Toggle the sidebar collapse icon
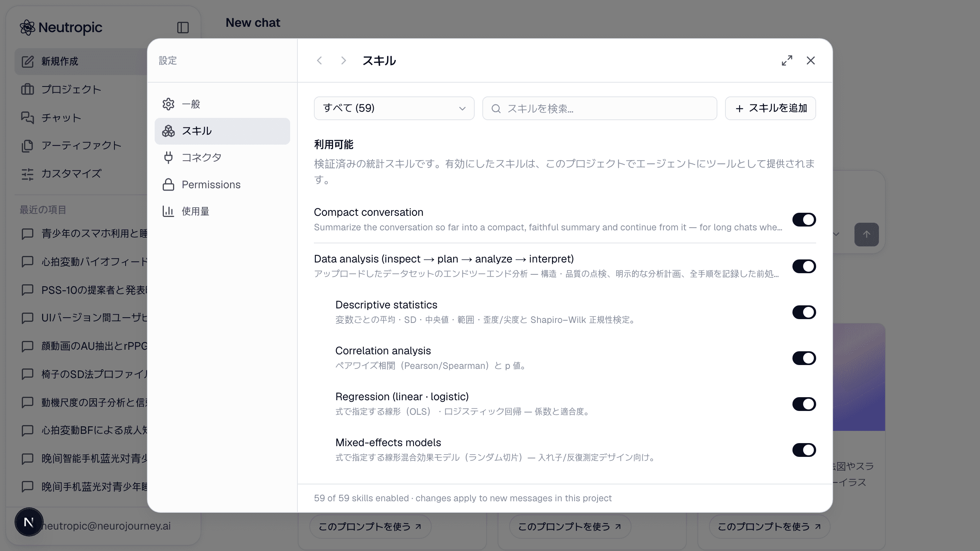Viewport: 980px width, 551px height. [x=183, y=28]
